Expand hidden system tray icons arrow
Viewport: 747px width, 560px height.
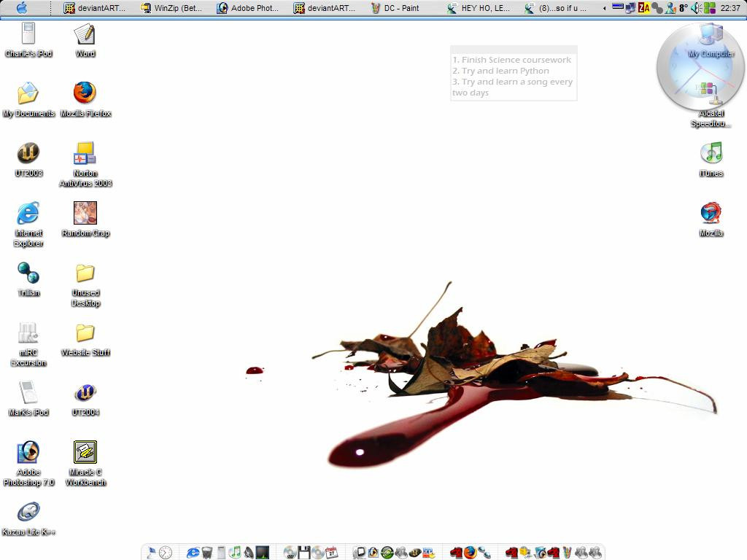(x=604, y=8)
